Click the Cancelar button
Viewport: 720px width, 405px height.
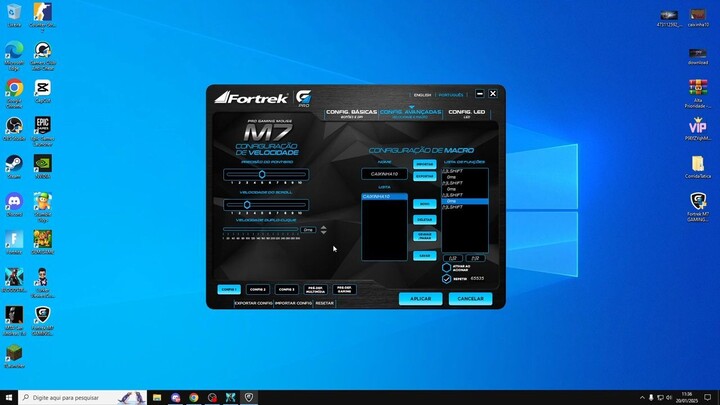pyautogui.click(x=470, y=299)
